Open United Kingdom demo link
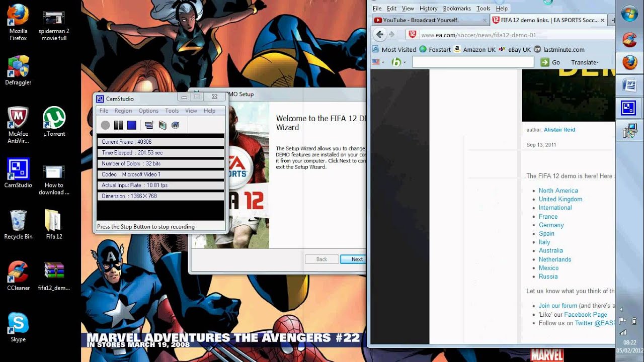Image resolution: width=644 pixels, height=362 pixels. (560, 199)
